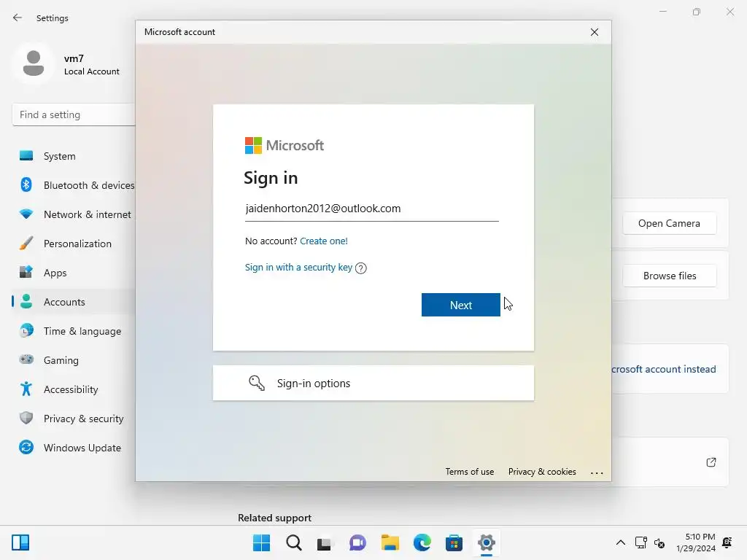Open Terms of use link
Viewport: 747px width, 560px height.
469,472
